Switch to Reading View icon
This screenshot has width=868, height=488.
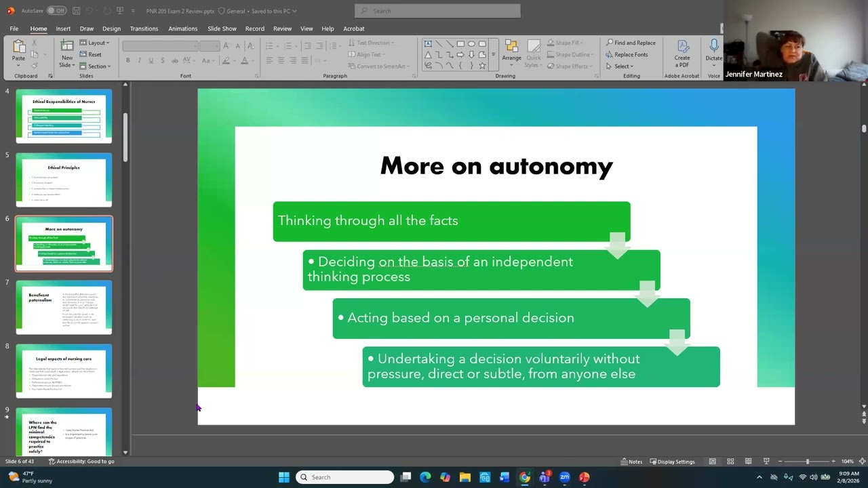coord(748,462)
